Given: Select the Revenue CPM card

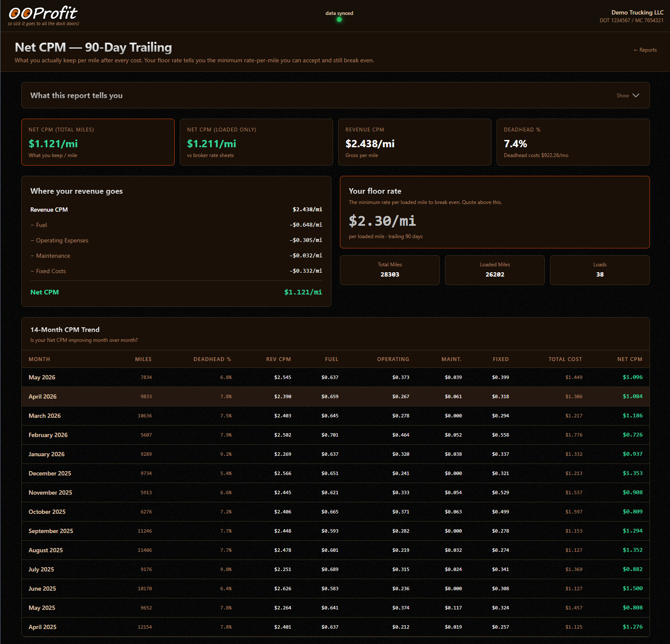Looking at the screenshot, I should coord(415,142).
